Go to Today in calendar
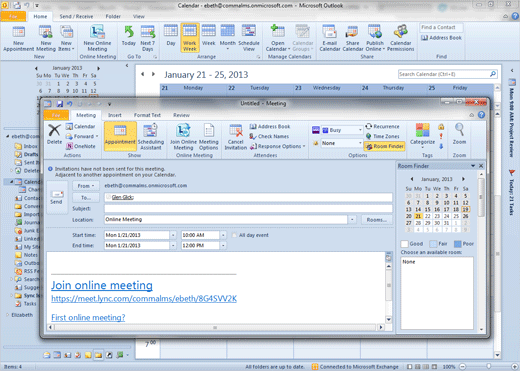Viewport: 520px width, 371px height. [x=129, y=36]
